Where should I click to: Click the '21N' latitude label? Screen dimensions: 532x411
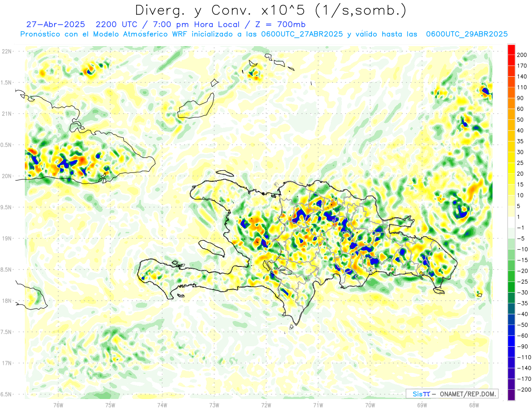6,114
